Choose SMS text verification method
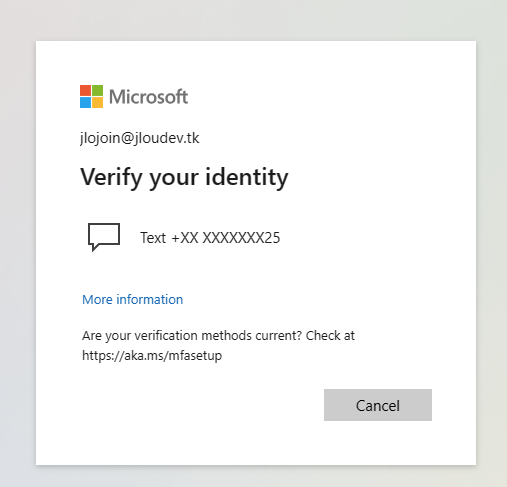This screenshot has height=487, width=507. [184, 238]
